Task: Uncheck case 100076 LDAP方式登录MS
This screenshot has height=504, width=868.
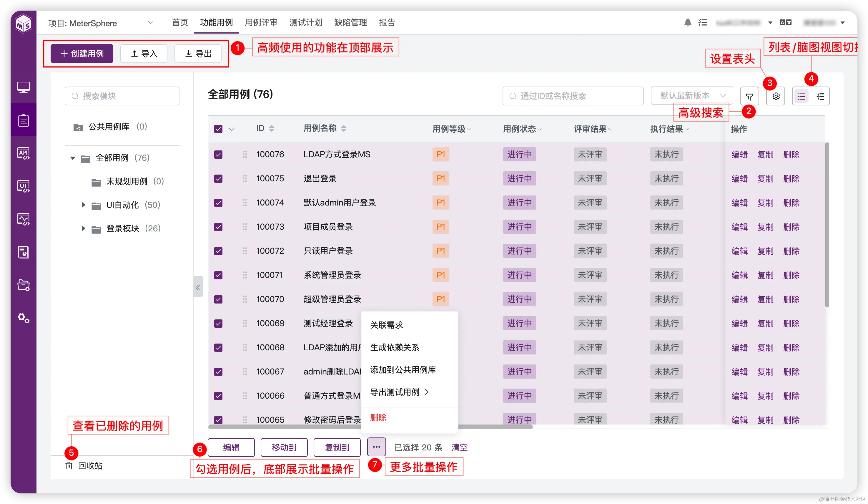Action: click(x=218, y=155)
